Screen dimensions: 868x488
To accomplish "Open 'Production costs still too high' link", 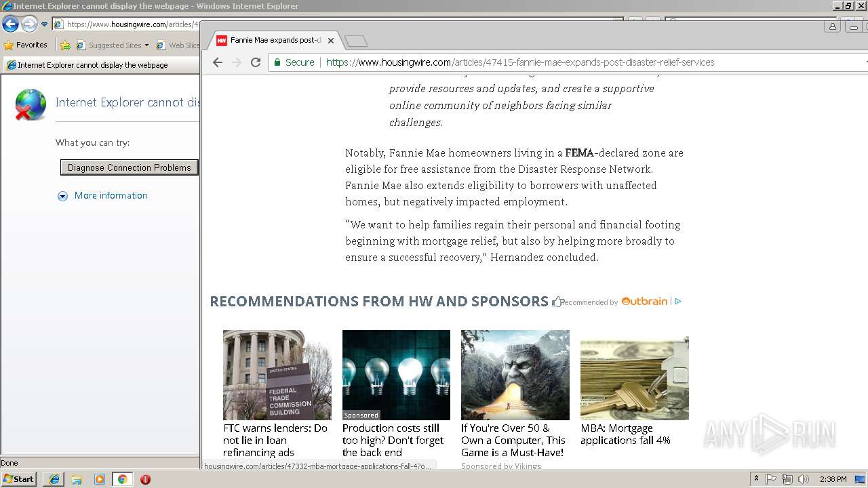I will (393, 441).
